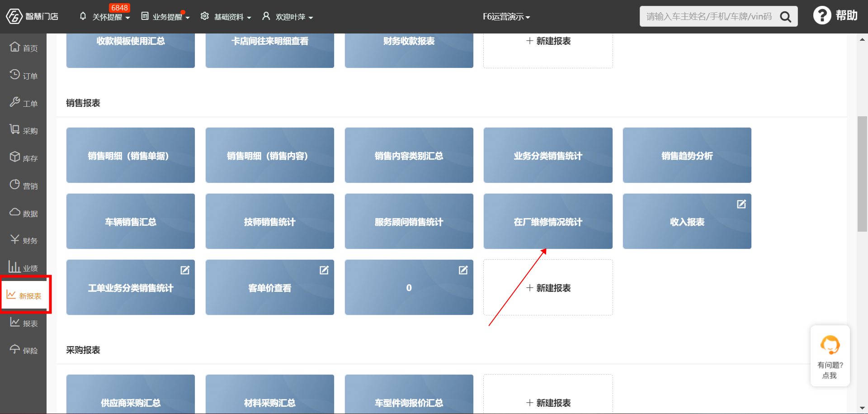Open 销售趋势分析 report
Screen dimensions: 868x414
click(687, 155)
